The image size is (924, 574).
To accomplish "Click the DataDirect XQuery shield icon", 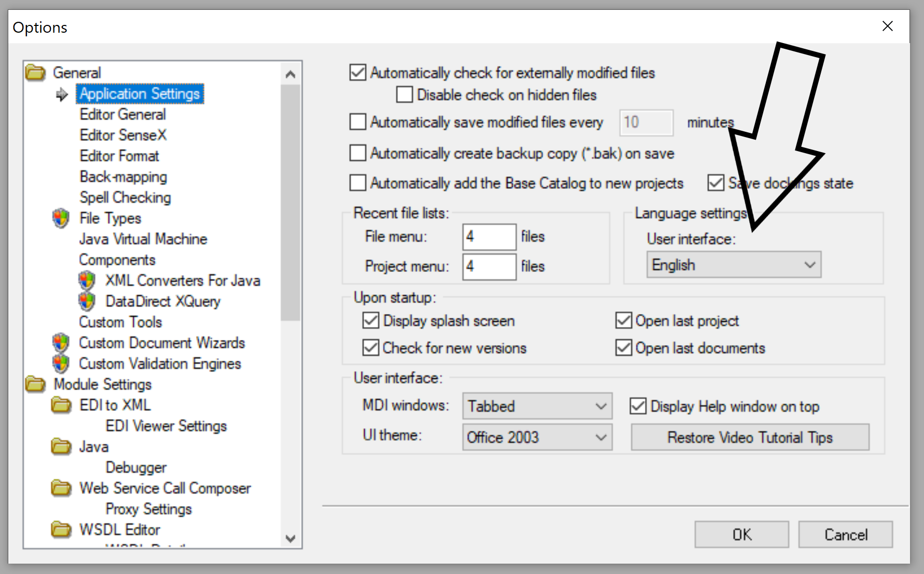I will [87, 302].
